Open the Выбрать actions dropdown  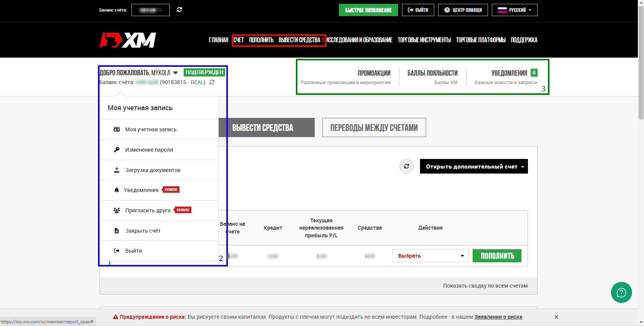(430, 256)
